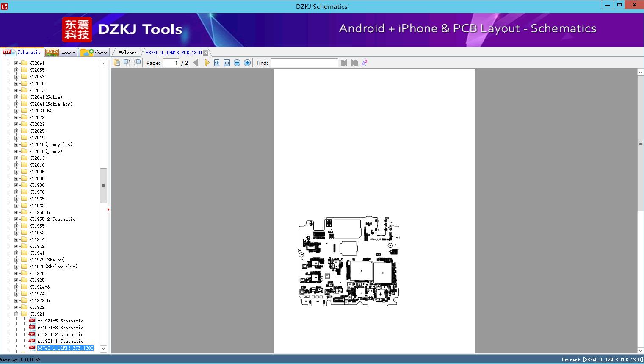Expand the XT1955-2 Schematic folder

click(x=17, y=219)
